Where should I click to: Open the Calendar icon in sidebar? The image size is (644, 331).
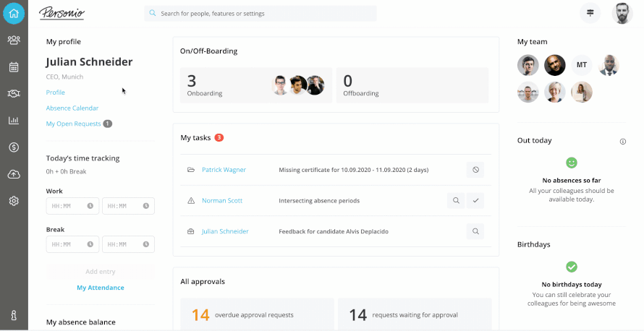(x=14, y=67)
